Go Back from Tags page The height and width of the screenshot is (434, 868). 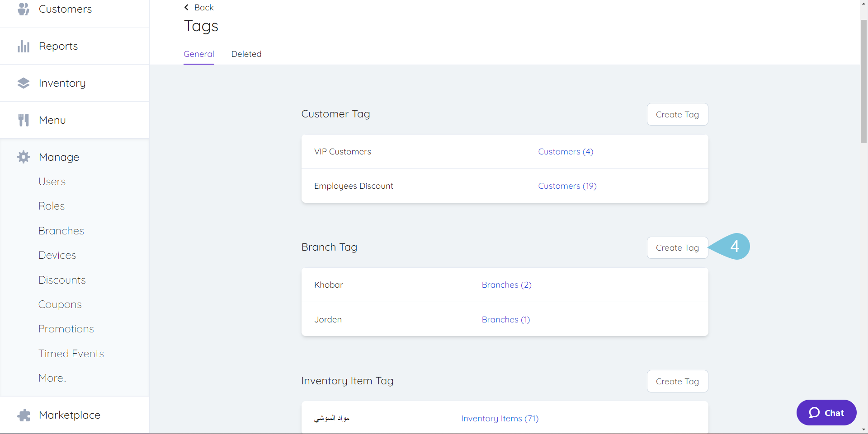click(199, 7)
